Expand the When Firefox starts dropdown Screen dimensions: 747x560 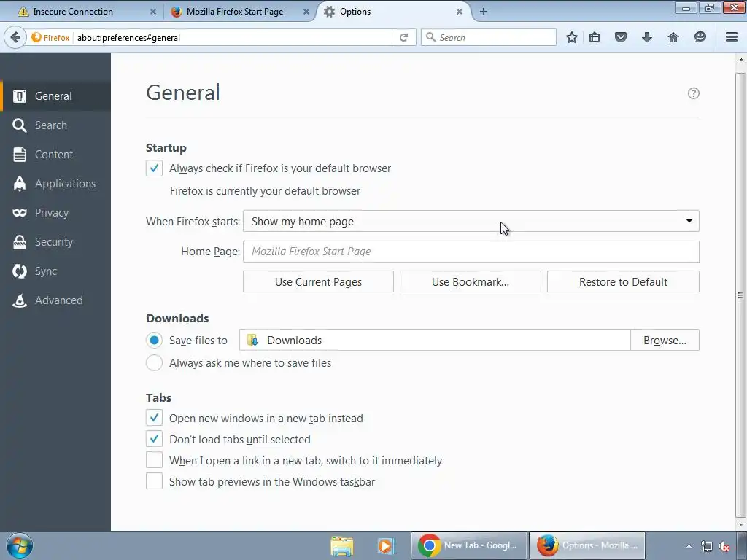click(x=471, y=221)
